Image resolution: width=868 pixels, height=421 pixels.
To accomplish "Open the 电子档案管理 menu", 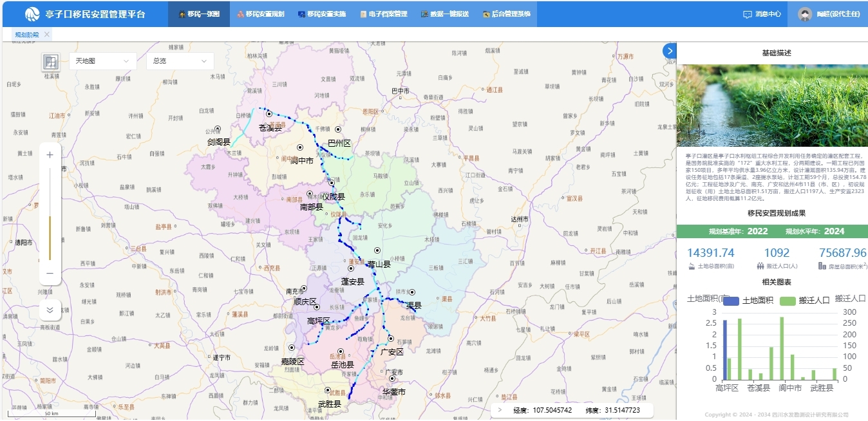I will tap(384, 14).
